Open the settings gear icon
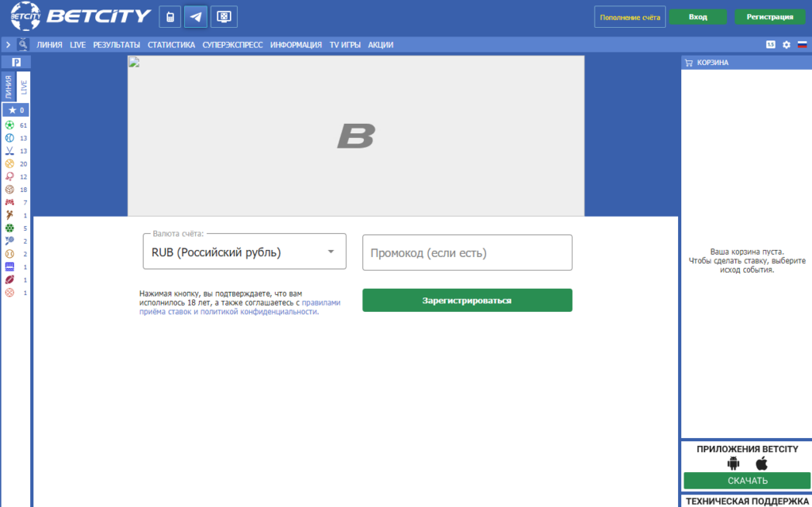 pos(787,44)
